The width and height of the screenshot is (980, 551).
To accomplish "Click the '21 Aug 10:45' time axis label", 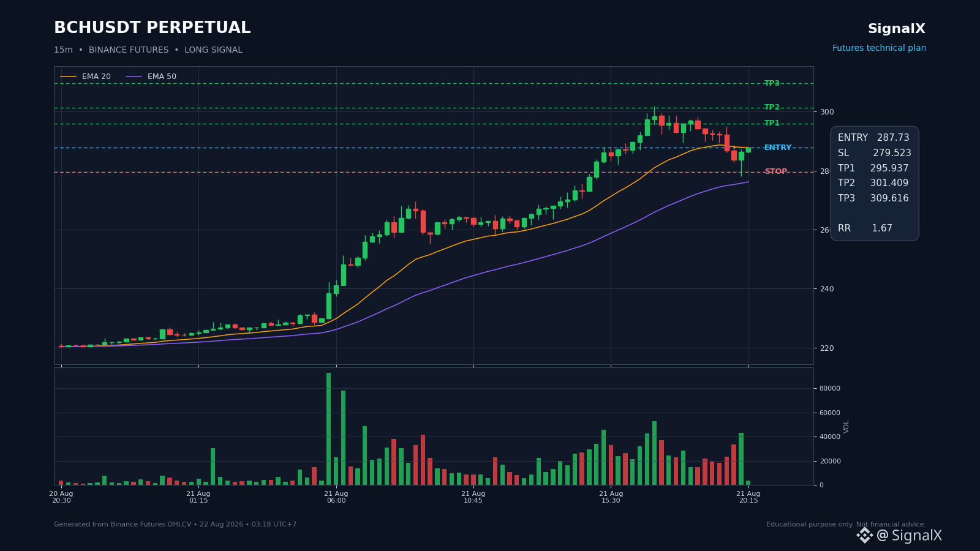I will tap(473, 497).
